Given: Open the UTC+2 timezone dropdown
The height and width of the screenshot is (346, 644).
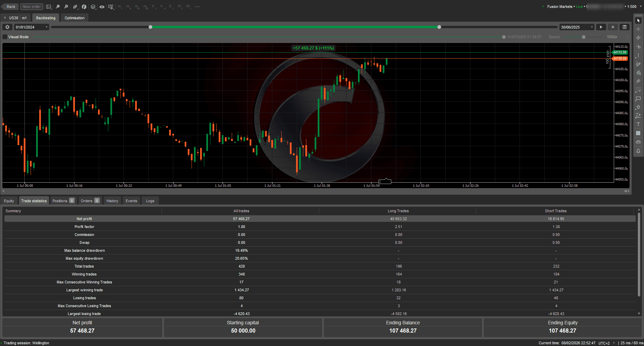Looking at the screenshot, I should point(605,343).
